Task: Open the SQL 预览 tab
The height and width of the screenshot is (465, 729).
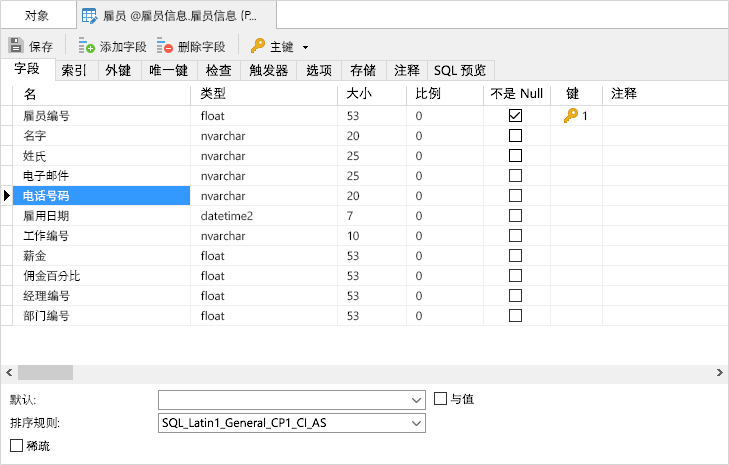Action: (x=460, y=70)
